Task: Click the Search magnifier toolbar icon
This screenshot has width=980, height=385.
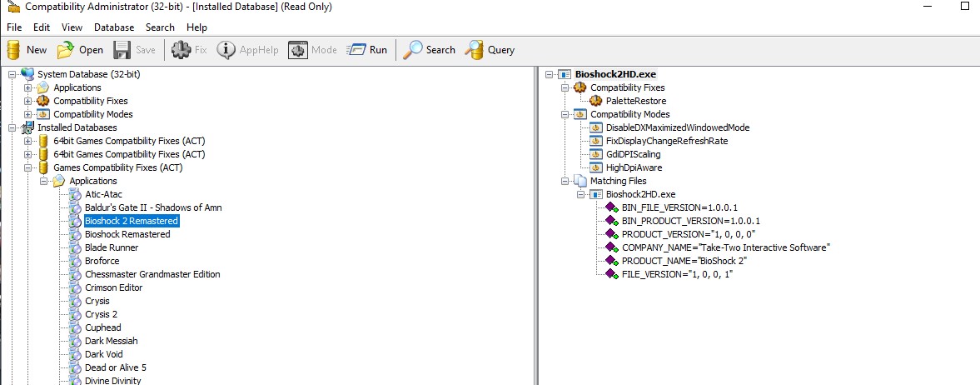Action: coord(412,50)
